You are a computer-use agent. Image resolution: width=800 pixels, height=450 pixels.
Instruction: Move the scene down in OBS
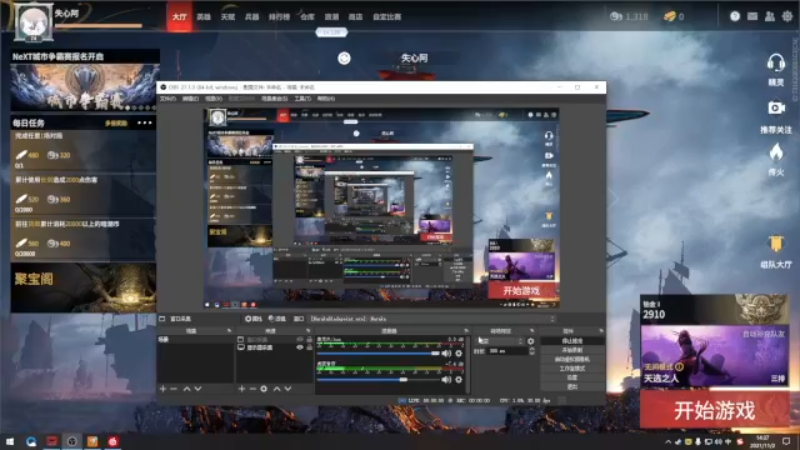[x=198, y=389]
